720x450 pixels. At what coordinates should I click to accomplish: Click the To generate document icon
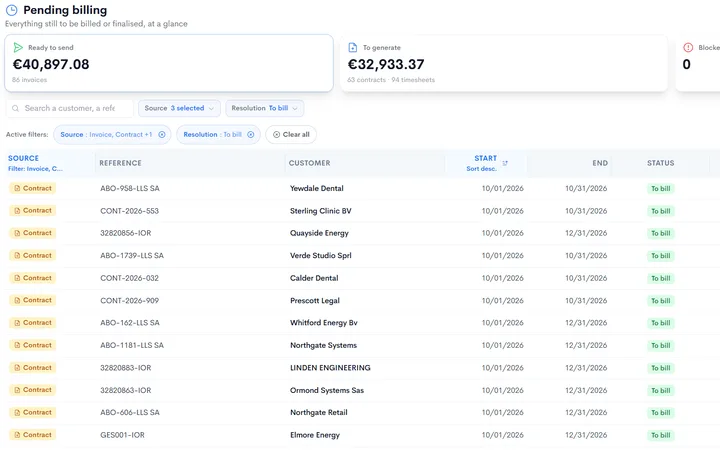(353, 47)
